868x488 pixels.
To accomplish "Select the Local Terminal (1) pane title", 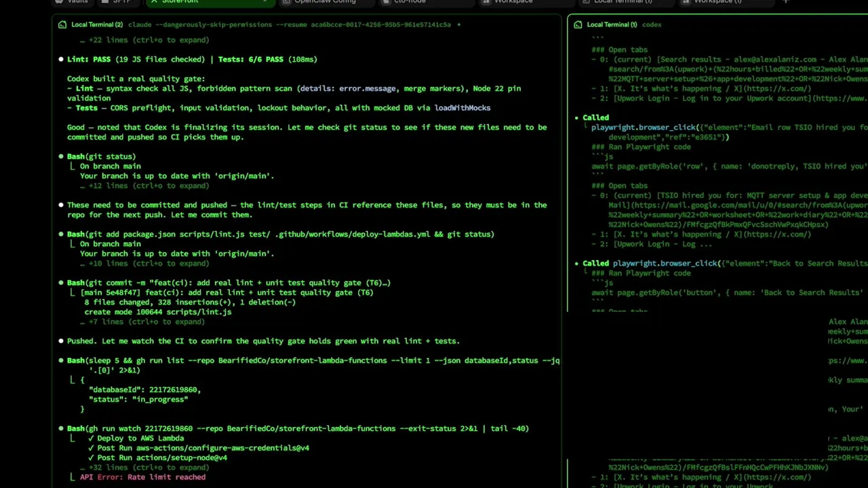I will 612,24.
